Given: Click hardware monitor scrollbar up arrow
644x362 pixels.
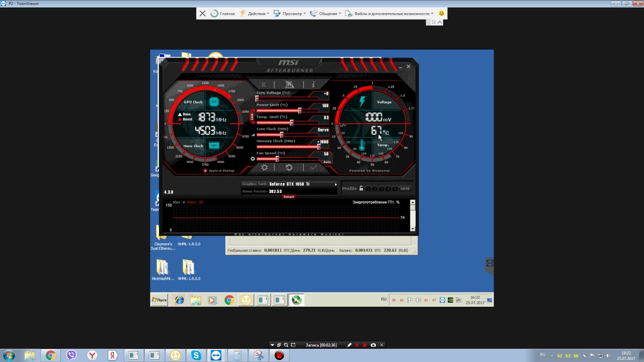Looking at the screenshot, I should click(413, 202).
